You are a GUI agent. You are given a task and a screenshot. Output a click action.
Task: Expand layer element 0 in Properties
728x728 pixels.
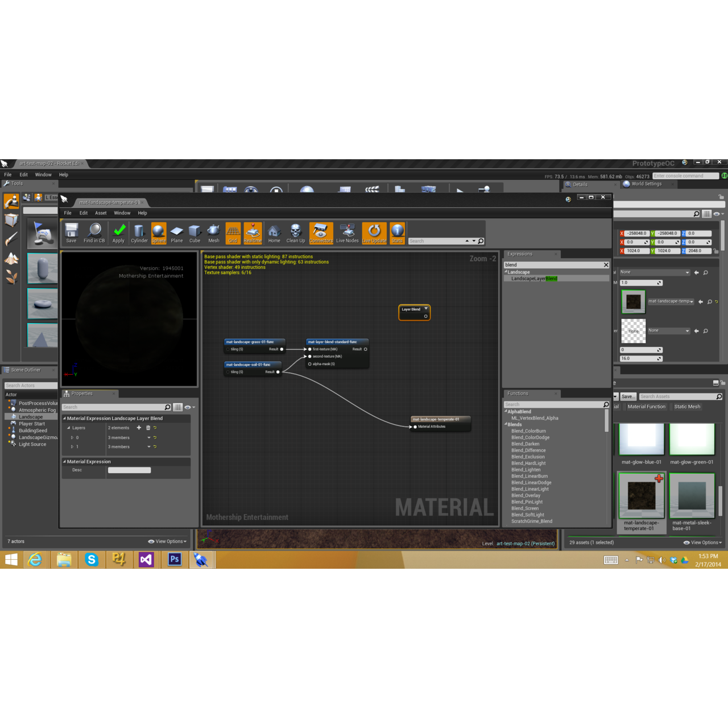pos(72,438)
